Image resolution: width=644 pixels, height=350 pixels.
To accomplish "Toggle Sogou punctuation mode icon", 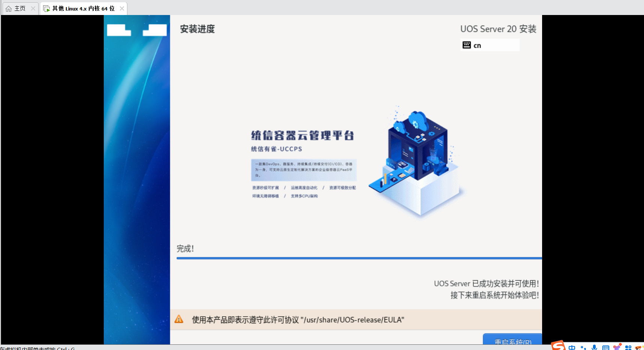I will point(583,347).
